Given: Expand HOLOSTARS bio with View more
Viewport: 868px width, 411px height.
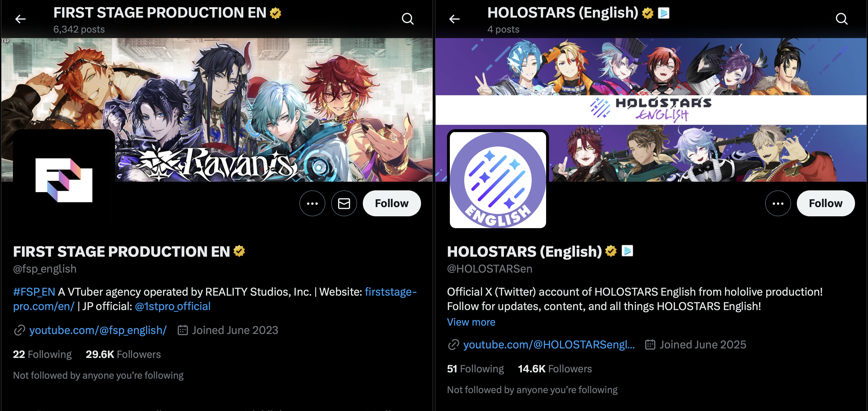Looking at the screenshot, I should (471, 322).
